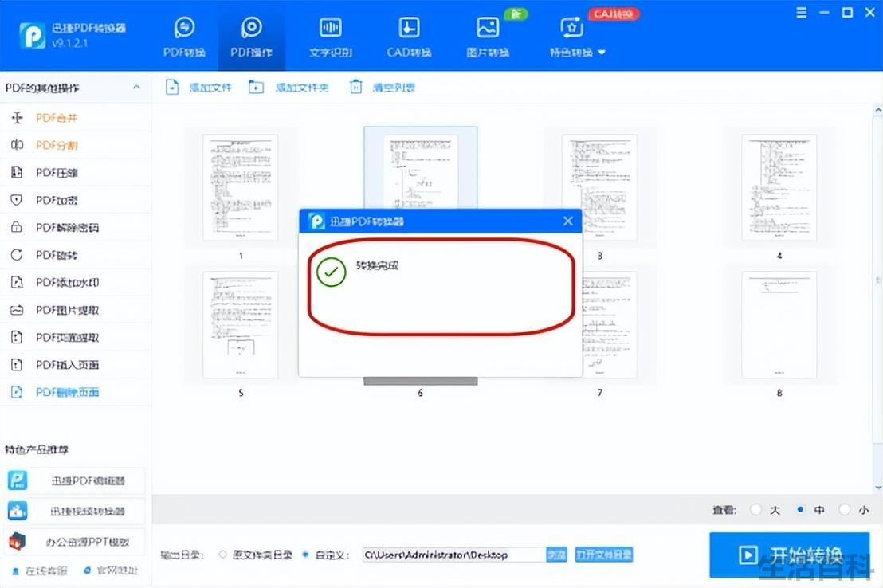Image resolution: width=883 pixels, height=588 pixels.
Task: Select page 5 thumbnail
Action: pyautogui.click(x=241, y=325)
